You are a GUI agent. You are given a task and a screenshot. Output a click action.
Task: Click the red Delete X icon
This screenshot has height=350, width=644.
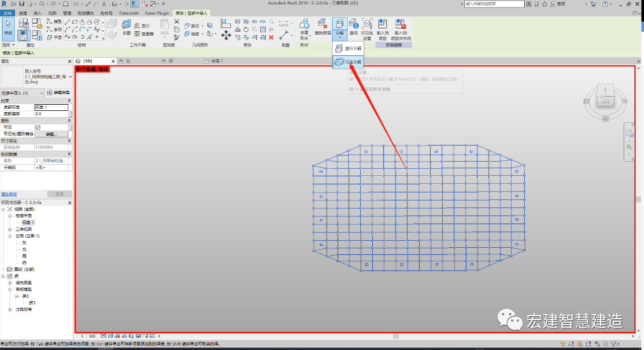pyautogui.click(x=271, y=37)
